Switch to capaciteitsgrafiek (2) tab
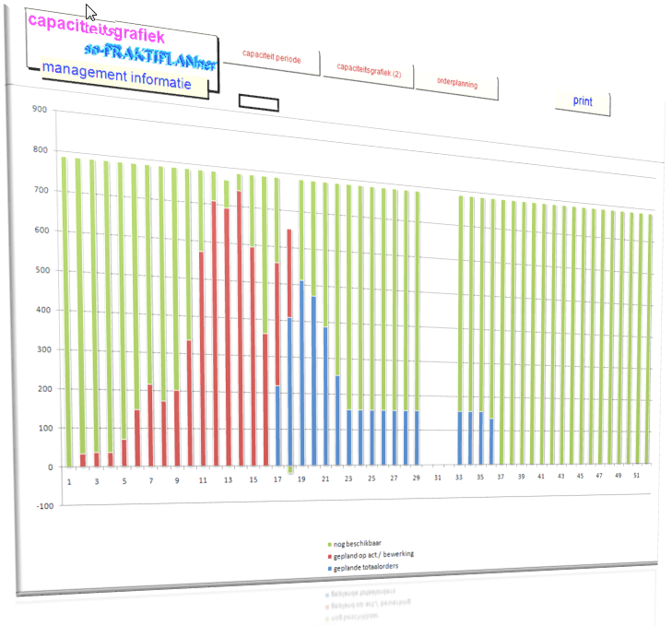The image size is (672, 626). coord(369,70)
